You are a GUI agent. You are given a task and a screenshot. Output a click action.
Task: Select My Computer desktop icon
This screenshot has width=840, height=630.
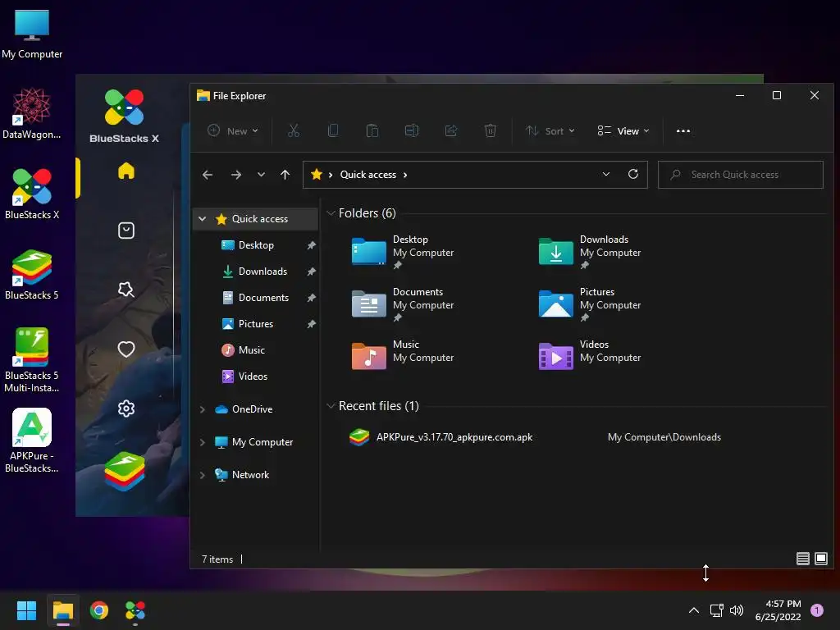pos(32,34)
